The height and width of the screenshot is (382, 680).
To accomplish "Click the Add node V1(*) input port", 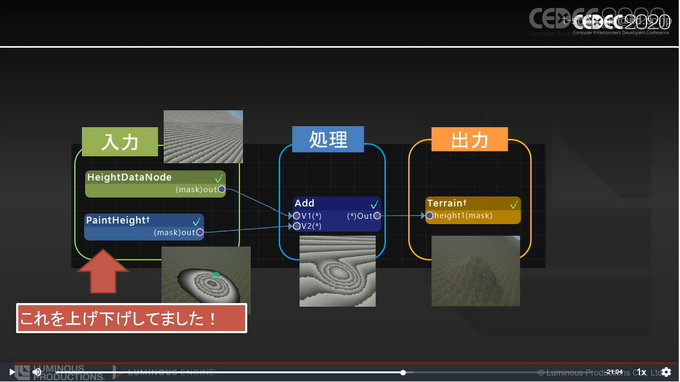I will (x=297, y=215).
